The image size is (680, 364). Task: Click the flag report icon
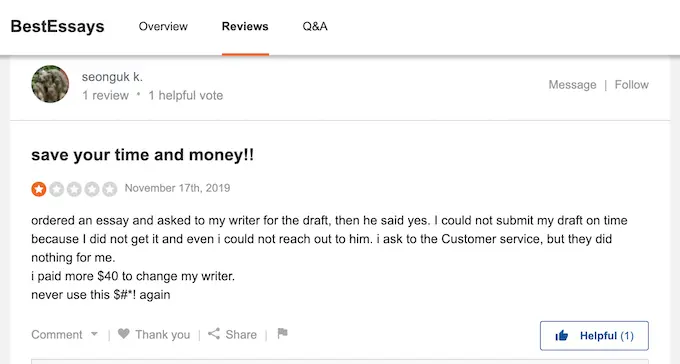[x=282, y=333]
